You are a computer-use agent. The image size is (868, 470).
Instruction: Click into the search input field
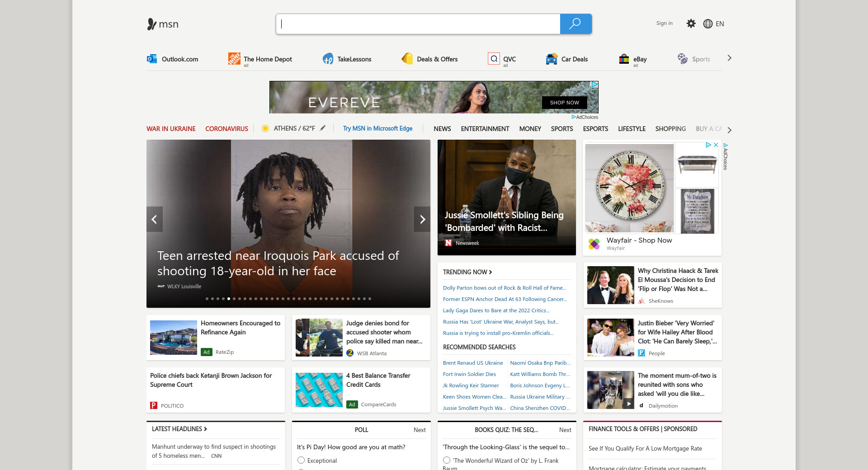tap(418, 24)
